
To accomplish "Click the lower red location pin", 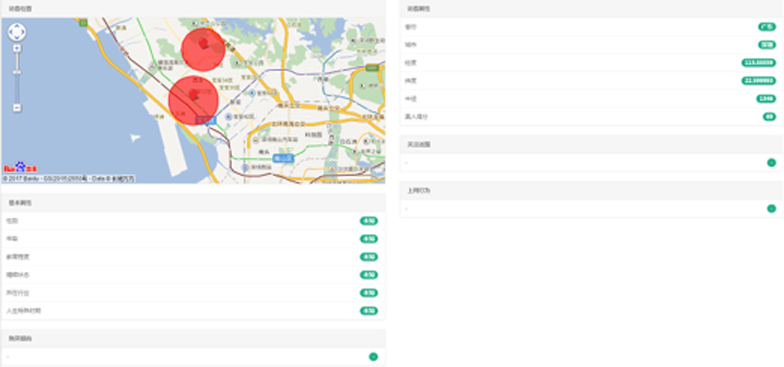I will pos(193,94).
